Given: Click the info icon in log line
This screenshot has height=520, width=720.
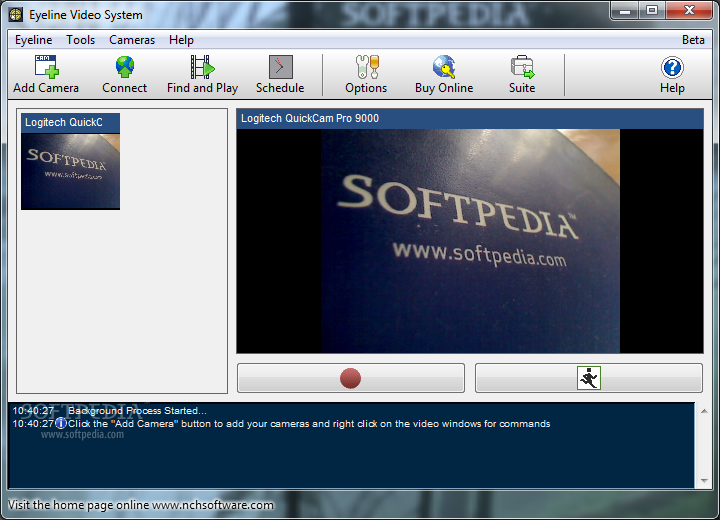Looking at the screenshot, I should pos(61,423).
